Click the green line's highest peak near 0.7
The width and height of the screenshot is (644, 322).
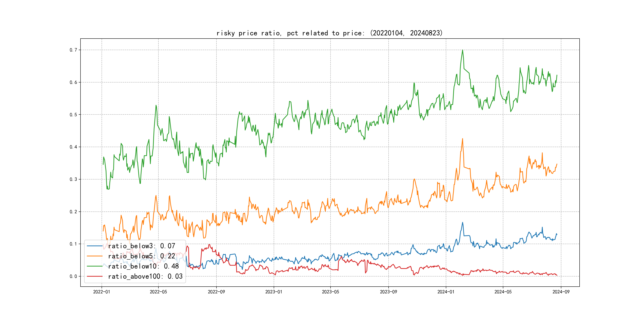click(x=463, y=50)
